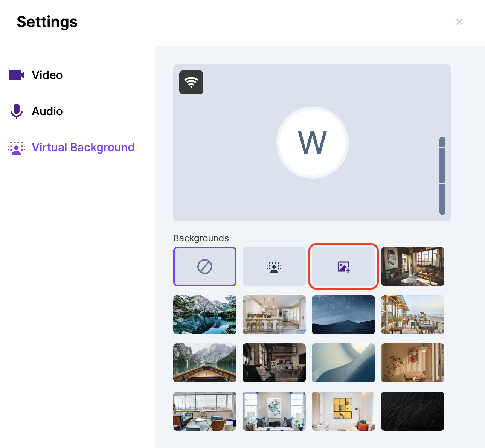Click the W avatar circle in the preview

313,142
